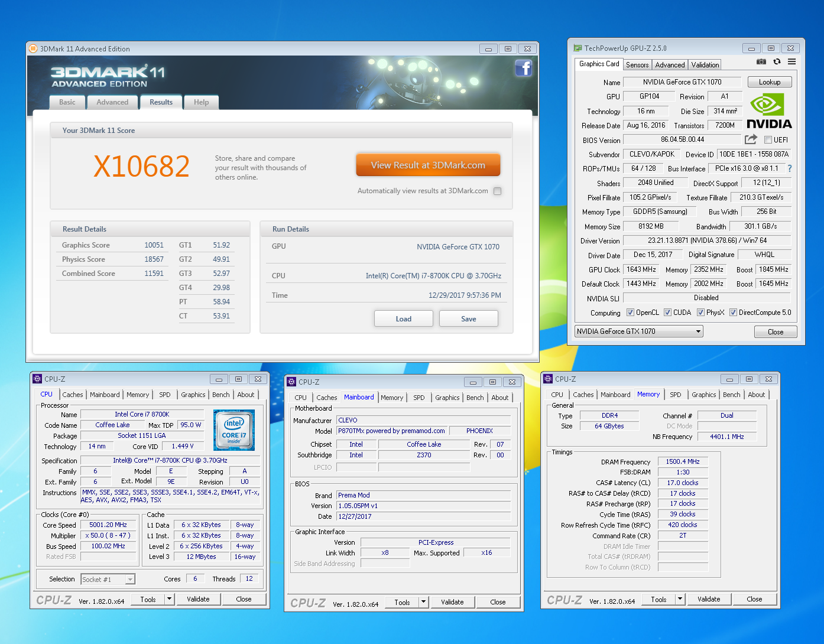
Task: Open the Socket #1 selection dropdown
Action: click(x=108, y=579)
